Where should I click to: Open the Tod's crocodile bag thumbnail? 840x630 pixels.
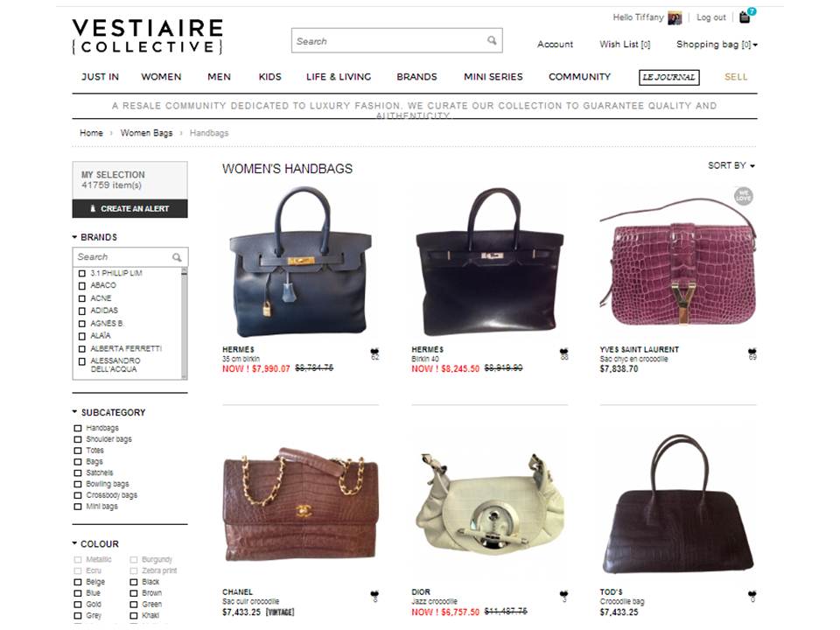tap(678, 504)
